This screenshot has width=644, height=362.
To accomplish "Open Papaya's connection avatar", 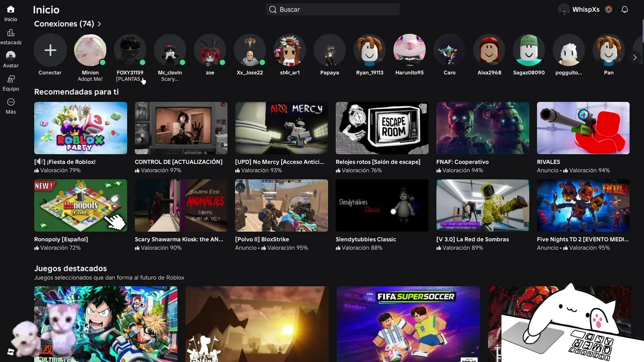I will click(330, 50).
